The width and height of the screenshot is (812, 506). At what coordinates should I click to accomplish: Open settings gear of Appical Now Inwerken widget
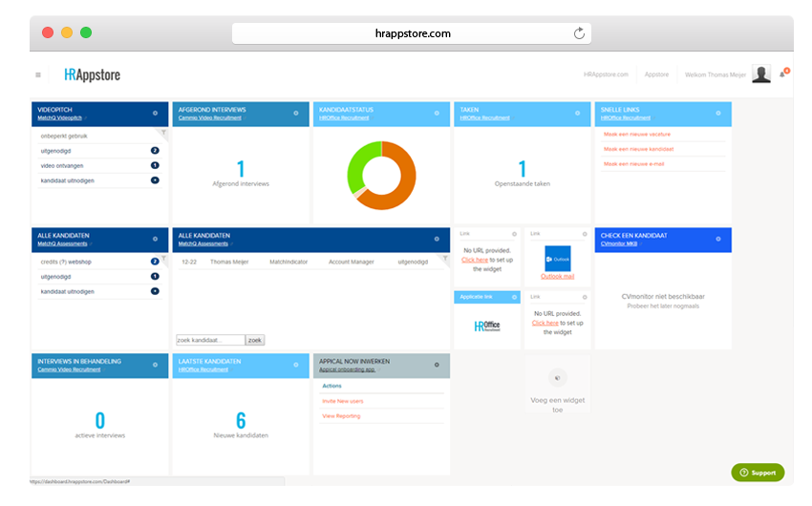coord(437,365)
